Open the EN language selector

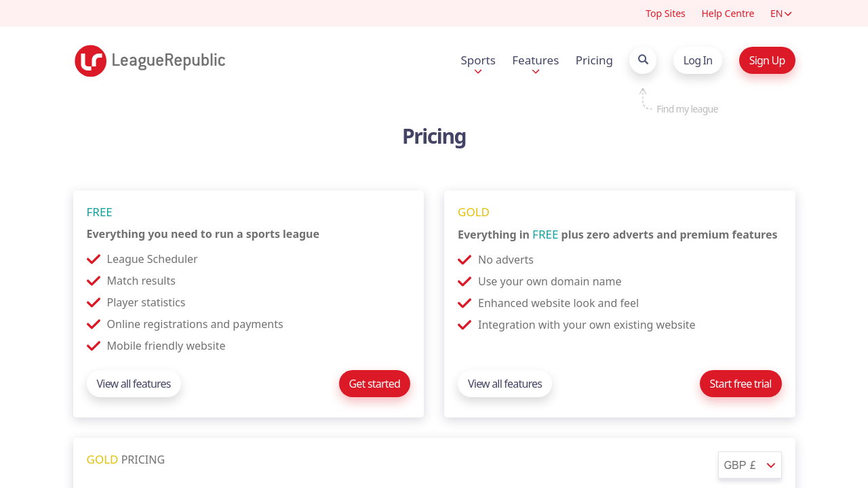pyautogui.click(x=781, y=14)
